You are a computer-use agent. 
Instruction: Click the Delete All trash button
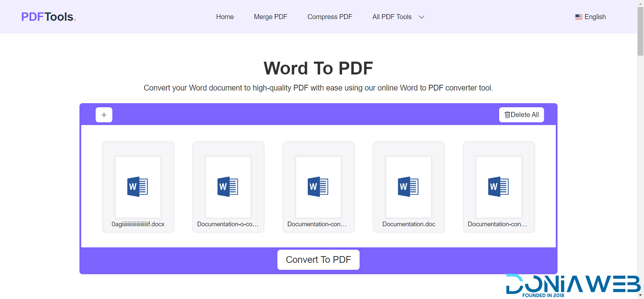pyautogui.click(x=521, y=115)
